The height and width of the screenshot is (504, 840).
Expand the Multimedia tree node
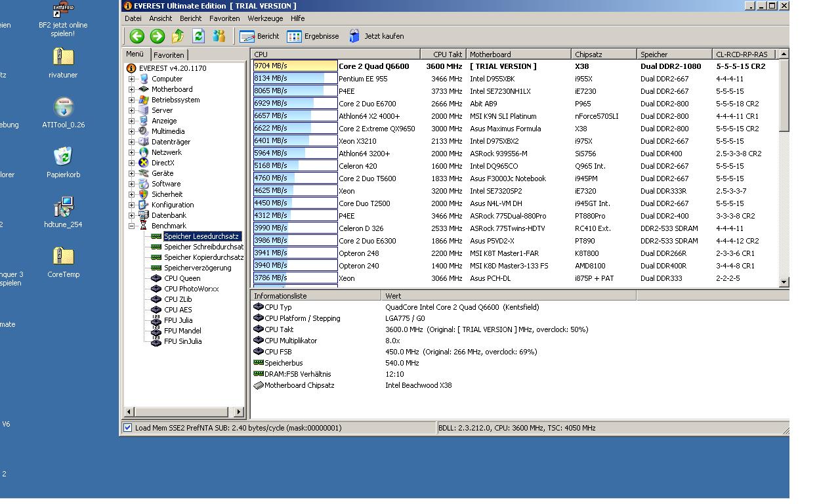131,131
